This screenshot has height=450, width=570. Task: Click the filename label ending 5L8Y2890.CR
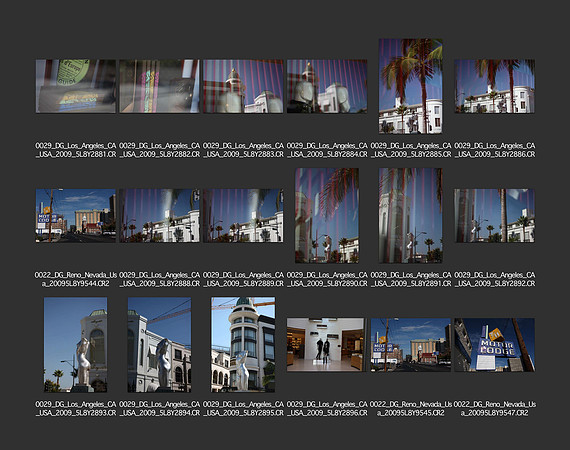click(x=327, y=279)
